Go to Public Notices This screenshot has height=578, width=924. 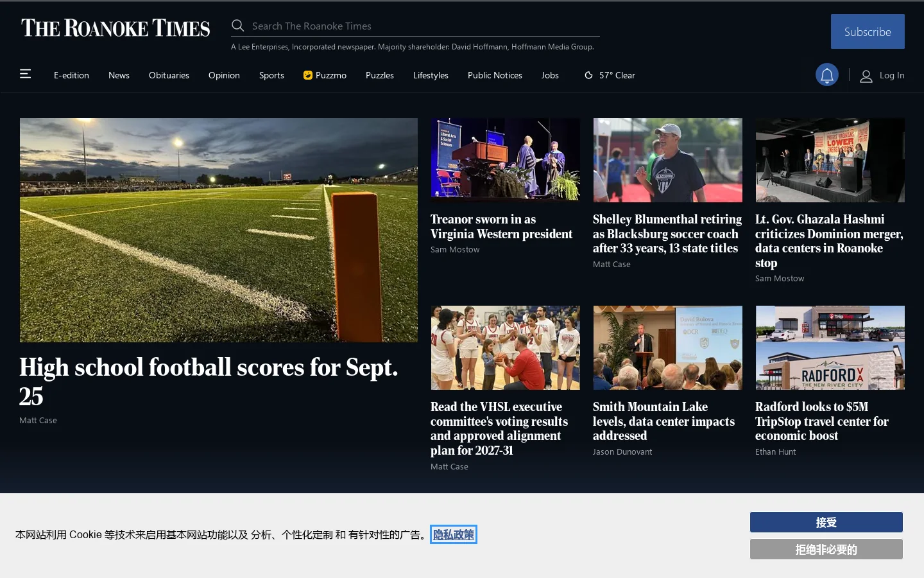pyautogui.click(x=495, y=75)
